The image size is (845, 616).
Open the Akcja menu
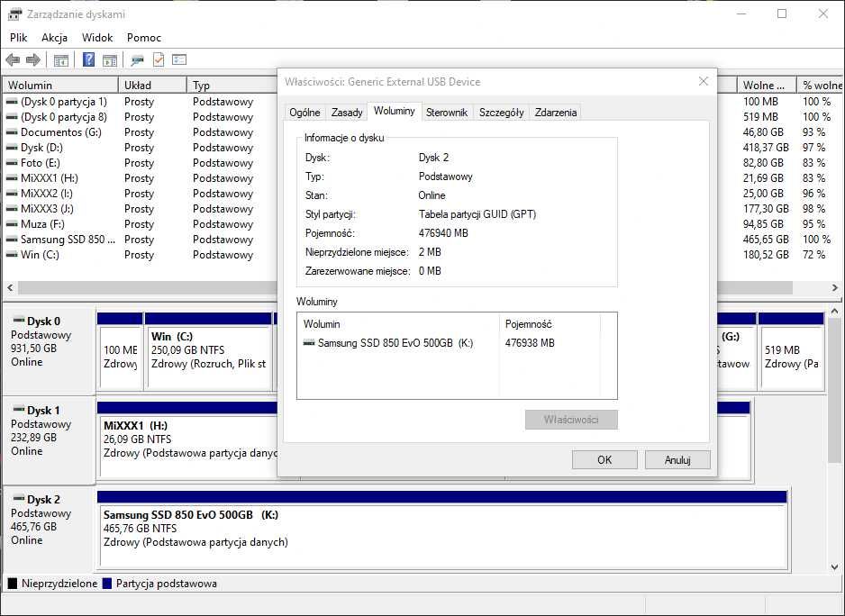coord(54,38)
